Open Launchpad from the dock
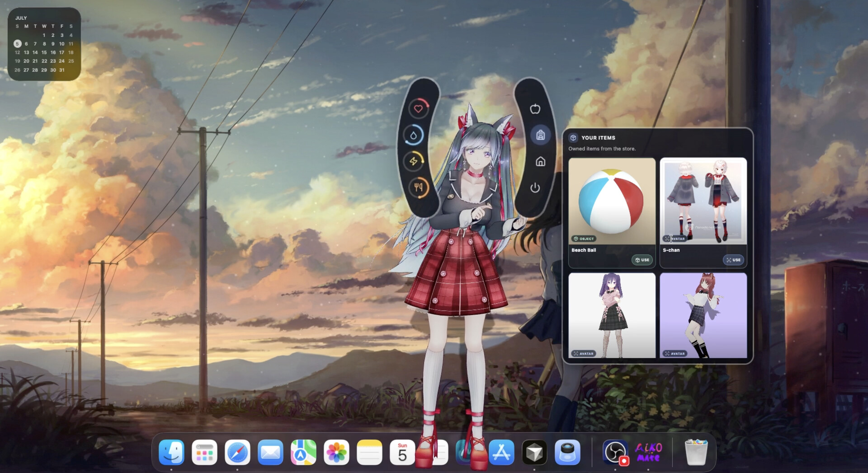Viewport: 868px width, 473px height. tap(204, 452)
